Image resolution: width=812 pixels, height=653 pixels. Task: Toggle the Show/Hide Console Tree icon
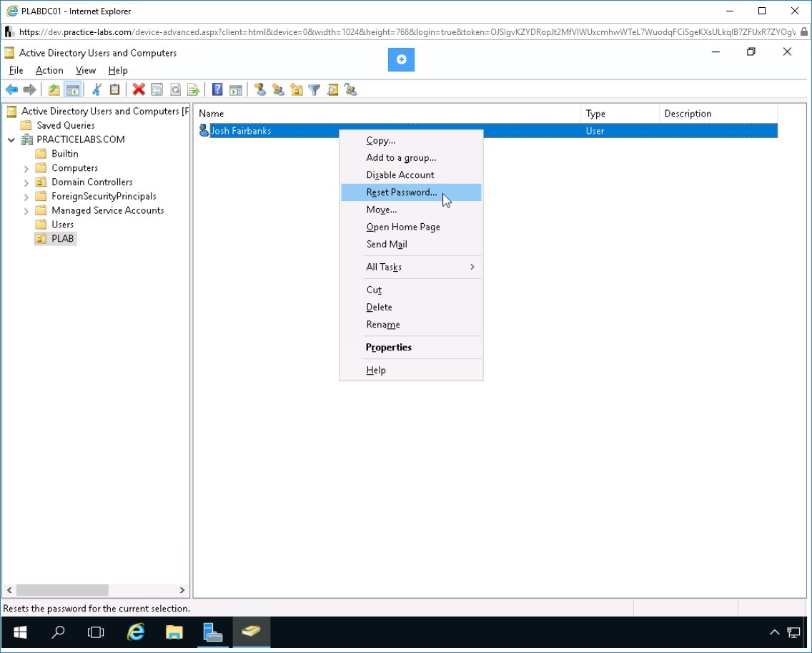click(x=73, y=89)
